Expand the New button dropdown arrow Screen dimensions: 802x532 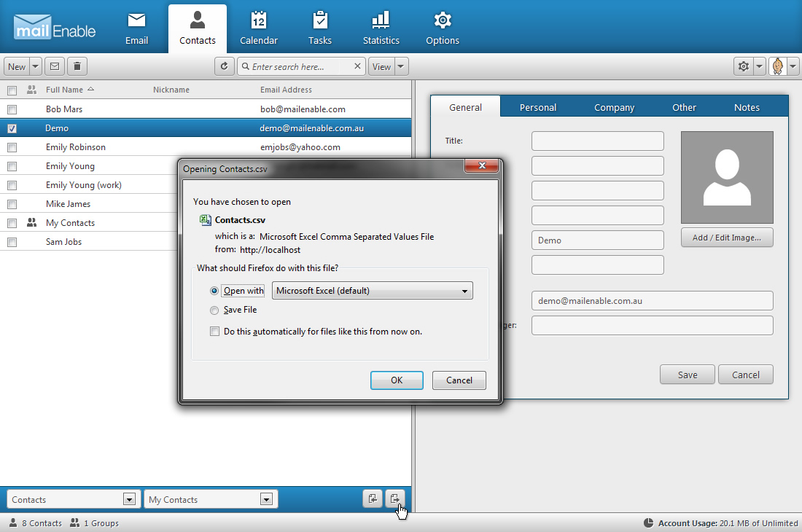point(35,66)
